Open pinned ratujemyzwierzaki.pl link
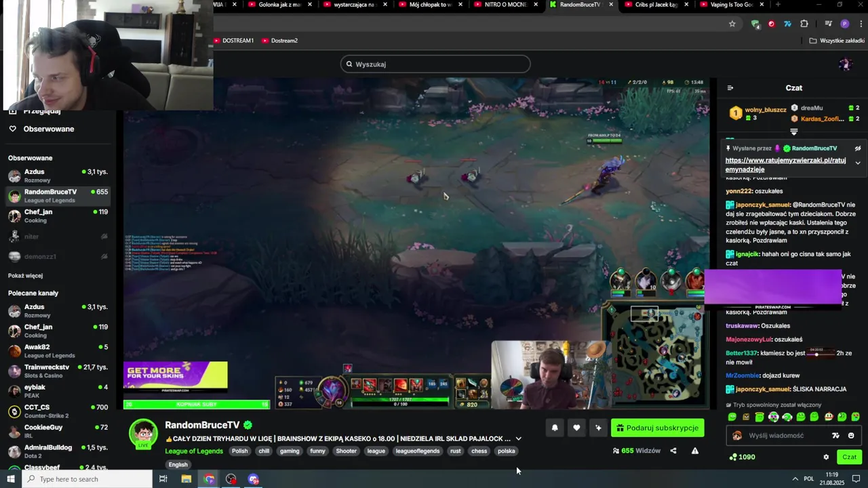Image resolution: width=868 pixels, height=488 pixels. pos(786,165)
